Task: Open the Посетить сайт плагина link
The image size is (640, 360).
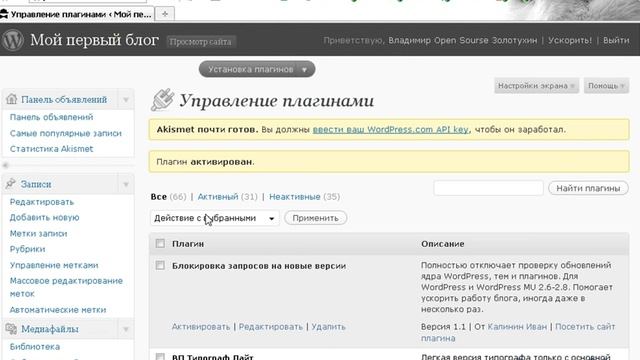Action: click(518, 333)
